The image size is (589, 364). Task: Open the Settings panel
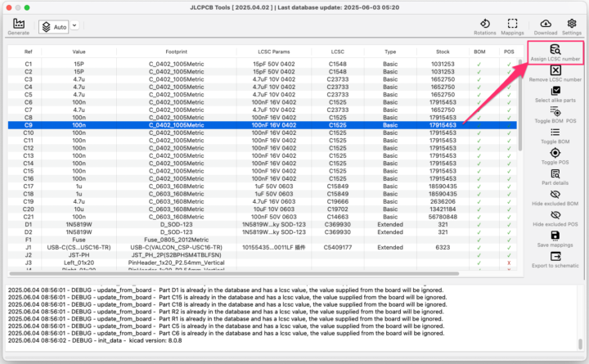click(572, 25)
